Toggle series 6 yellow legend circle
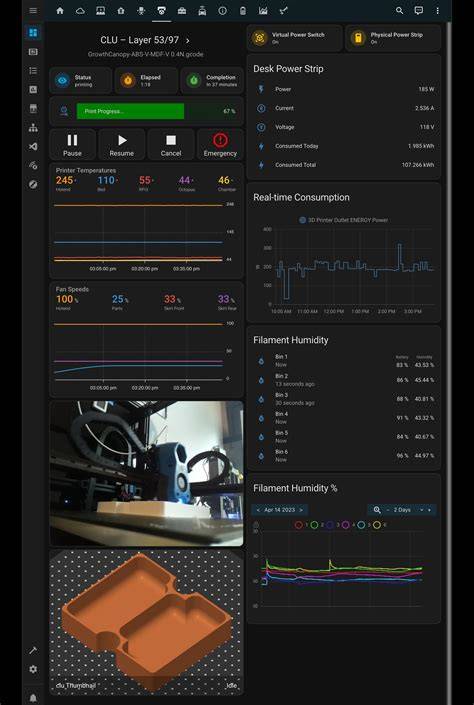This screenshot has height=705, width=474. tap(377, 525)
